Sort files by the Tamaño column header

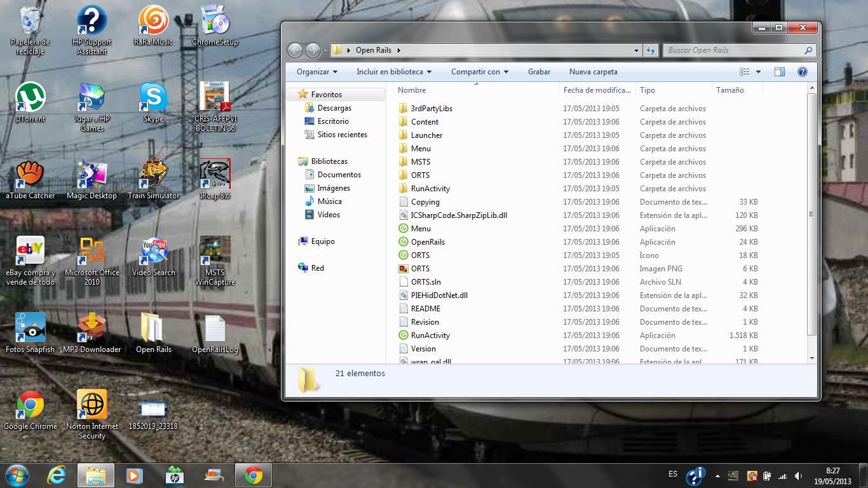tap(730, 90)
